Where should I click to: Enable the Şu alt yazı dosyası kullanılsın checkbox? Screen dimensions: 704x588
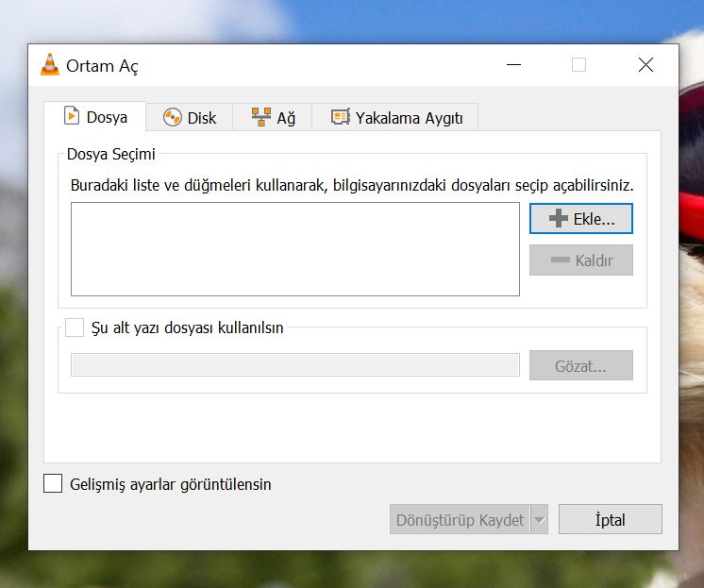click(75, 328)
